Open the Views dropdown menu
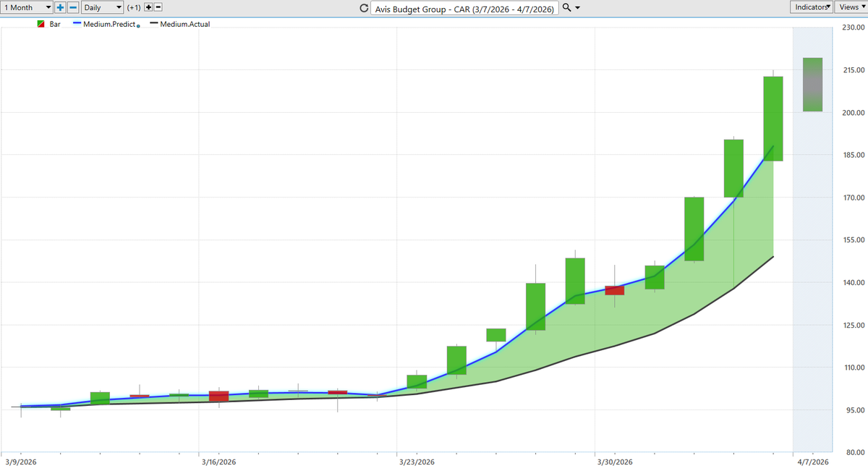This screenshot has height=471, width=868. pos(851,7)
